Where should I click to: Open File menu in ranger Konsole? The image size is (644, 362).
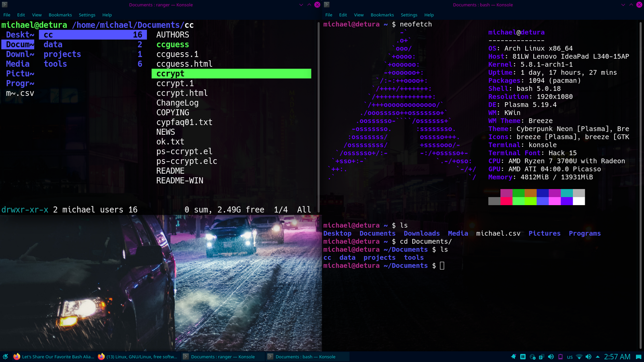7,15
